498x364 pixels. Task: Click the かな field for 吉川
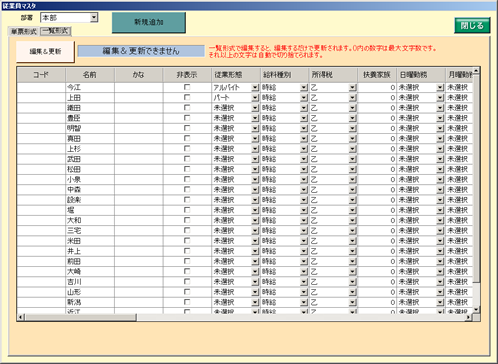click(138, 282)
